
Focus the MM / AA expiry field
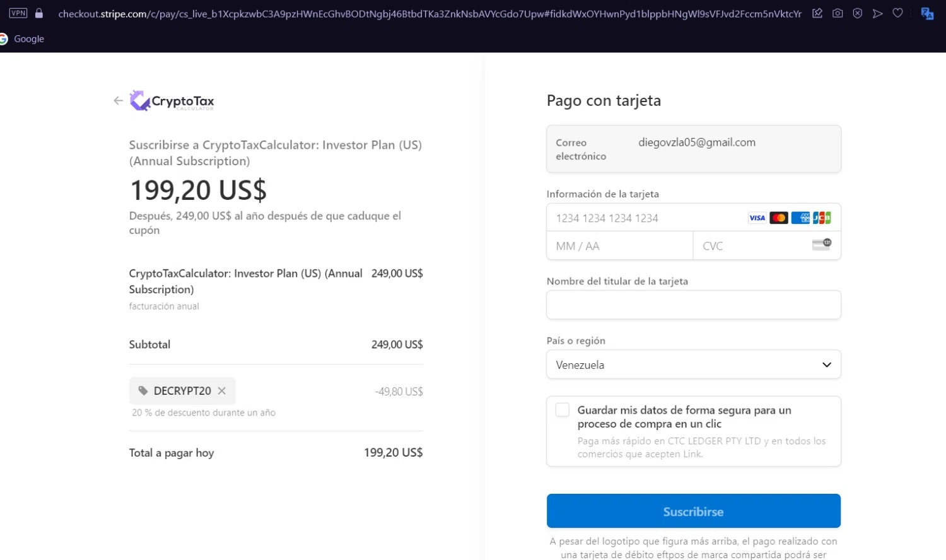tap(620, 246)
